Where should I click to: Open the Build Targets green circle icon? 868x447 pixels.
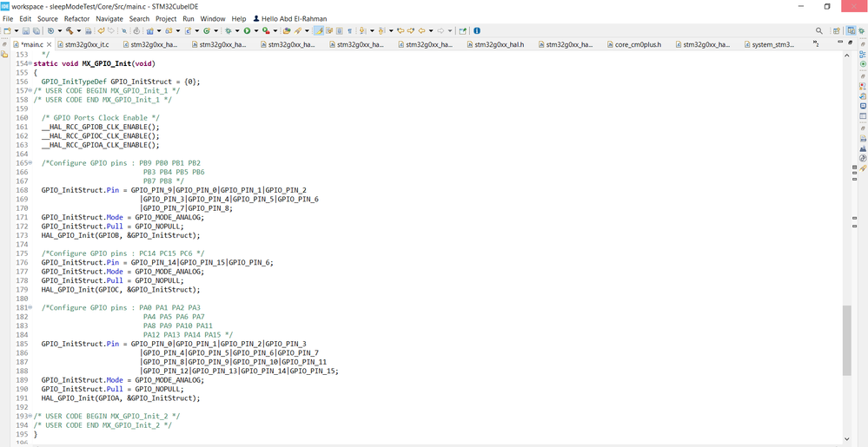[863, 63]
